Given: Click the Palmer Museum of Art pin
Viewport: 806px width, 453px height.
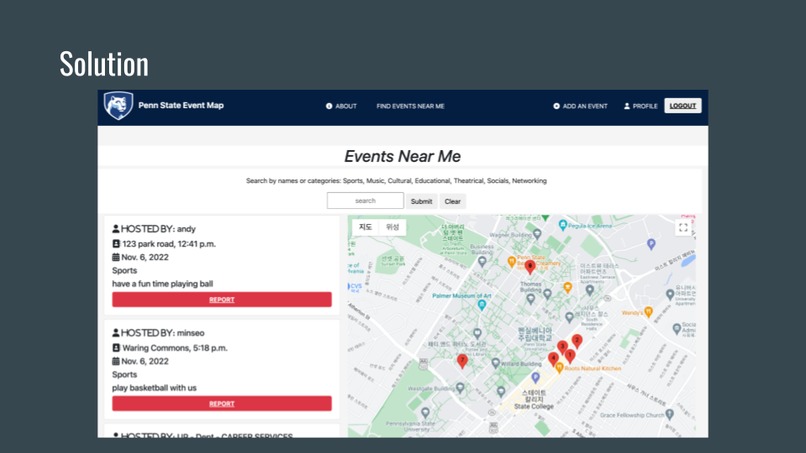Looking at the screenshot, I should coord(482,305).
